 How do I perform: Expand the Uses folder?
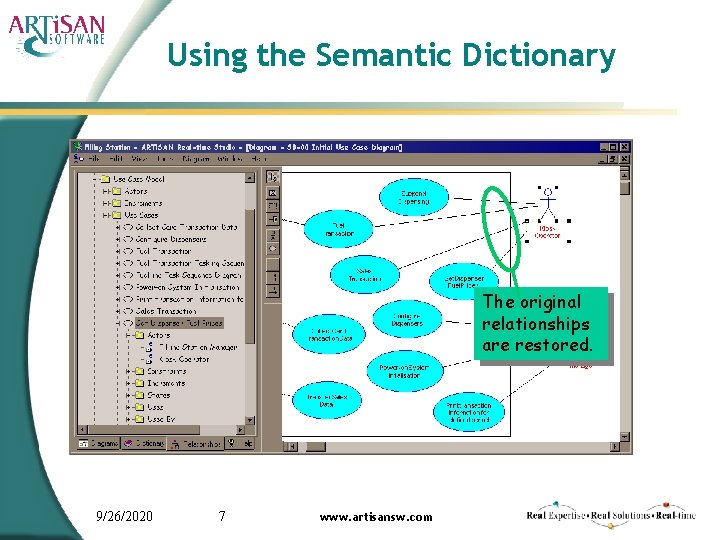(x=129, y=407)
